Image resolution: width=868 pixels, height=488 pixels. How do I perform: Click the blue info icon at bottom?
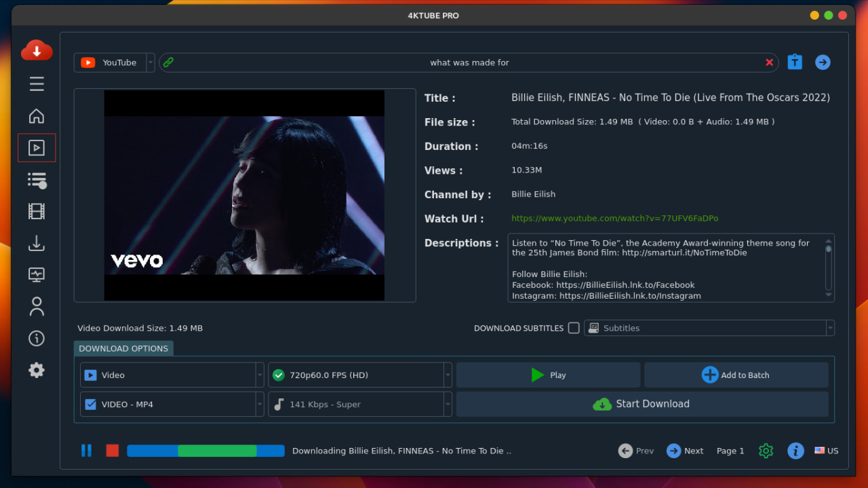click(x=795, y=451)
